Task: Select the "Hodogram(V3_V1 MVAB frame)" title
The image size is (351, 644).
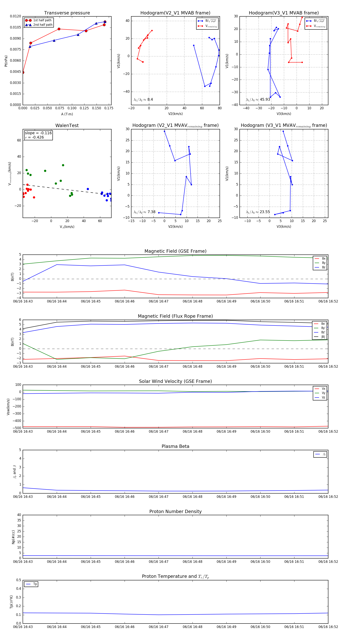Action: coord(284,13)
